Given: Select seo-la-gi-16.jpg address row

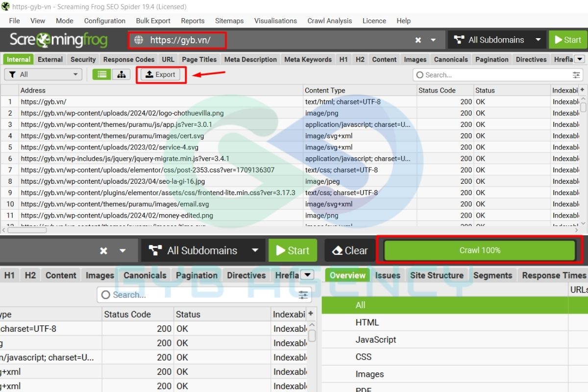Looking at the screenshot, I should tap(161, 181).
